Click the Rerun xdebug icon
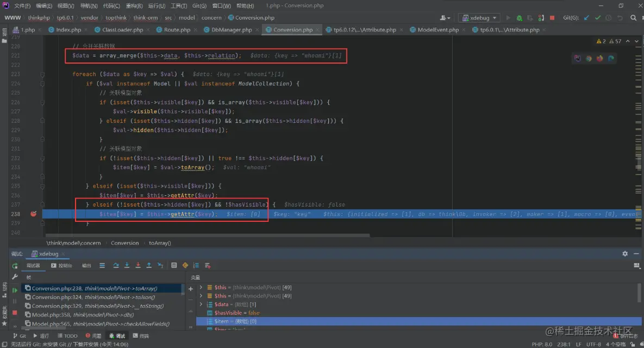 coord(15,265)
